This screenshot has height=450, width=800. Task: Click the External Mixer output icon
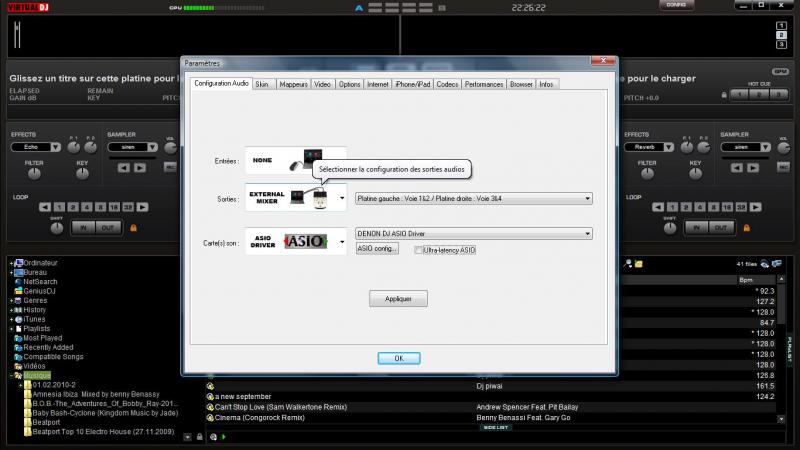coord(296,198)
